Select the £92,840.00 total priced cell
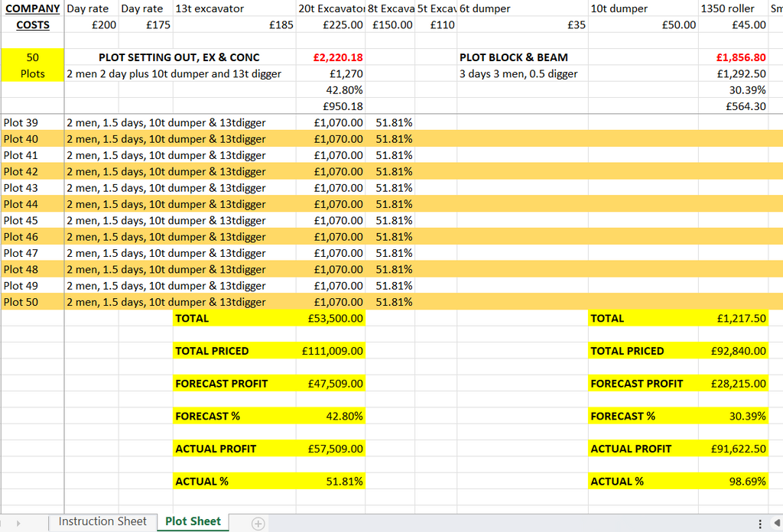The width and height of the screenshot is (783, 532). click(x=733, y=351)
